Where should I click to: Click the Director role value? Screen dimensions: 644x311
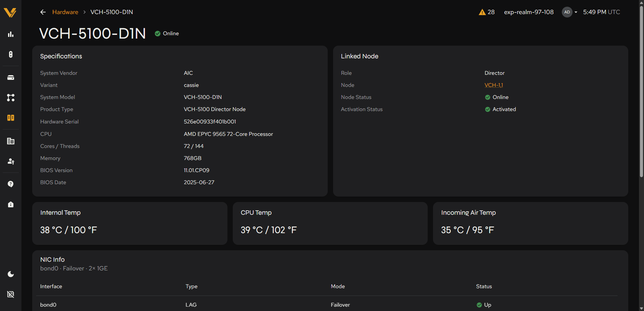click(x=494, y=73)
